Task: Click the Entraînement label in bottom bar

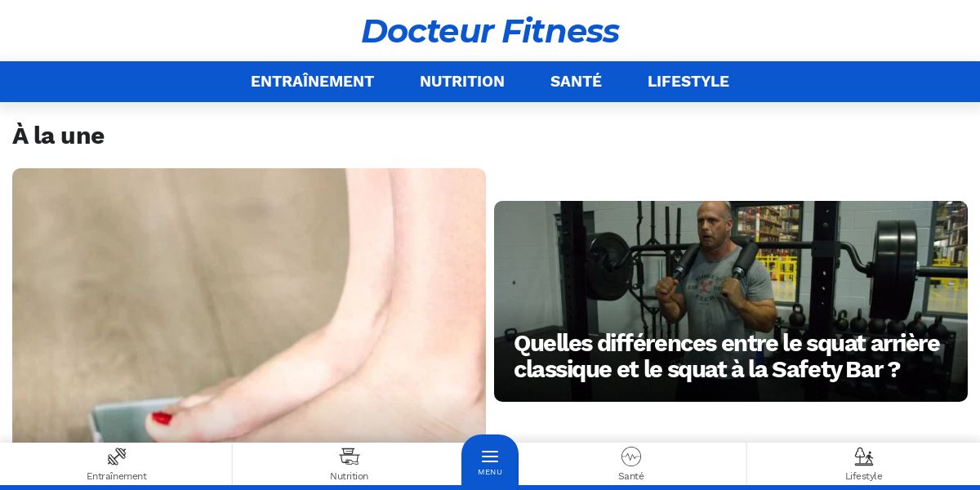Action: pos(117,476)
